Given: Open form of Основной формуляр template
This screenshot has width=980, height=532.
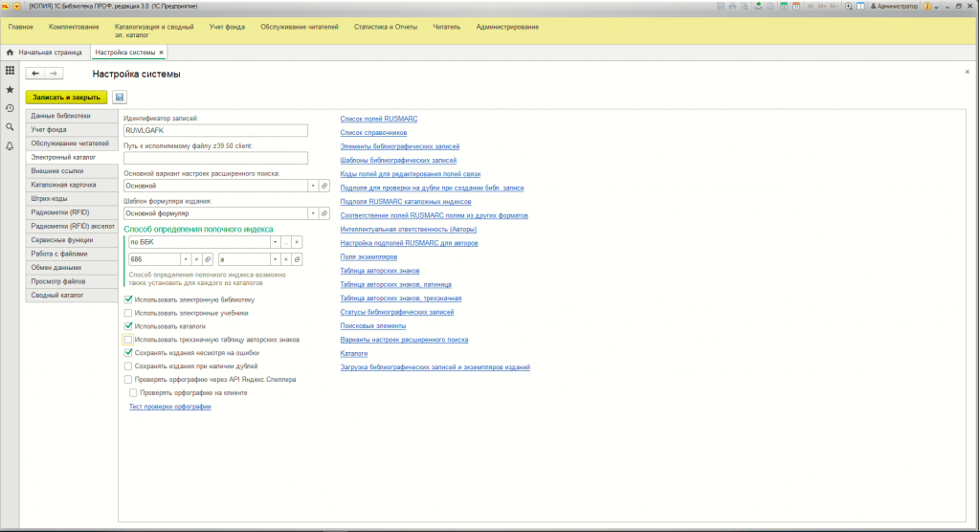Looking at the screenshot, I should 324,213.
